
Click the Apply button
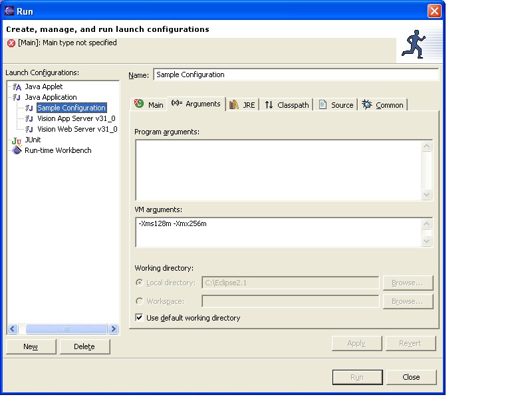(x=357, y=343)
